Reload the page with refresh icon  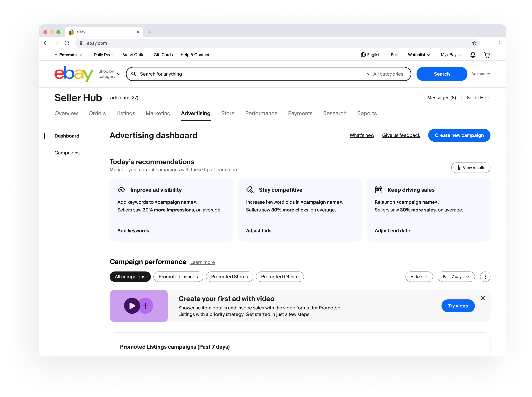point(67,43)
